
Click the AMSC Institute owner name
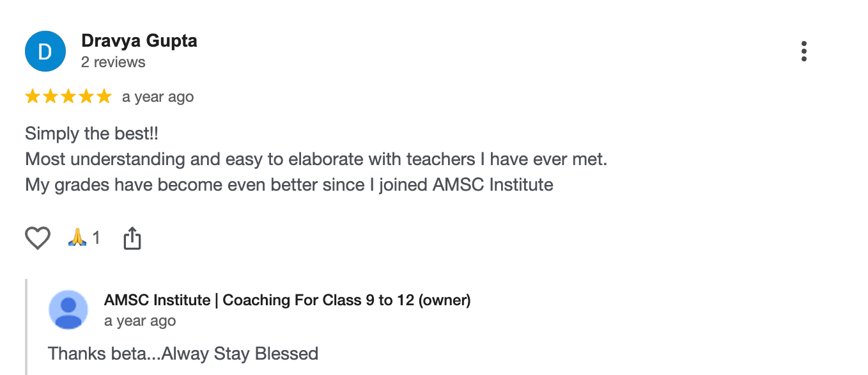[287, 300]
